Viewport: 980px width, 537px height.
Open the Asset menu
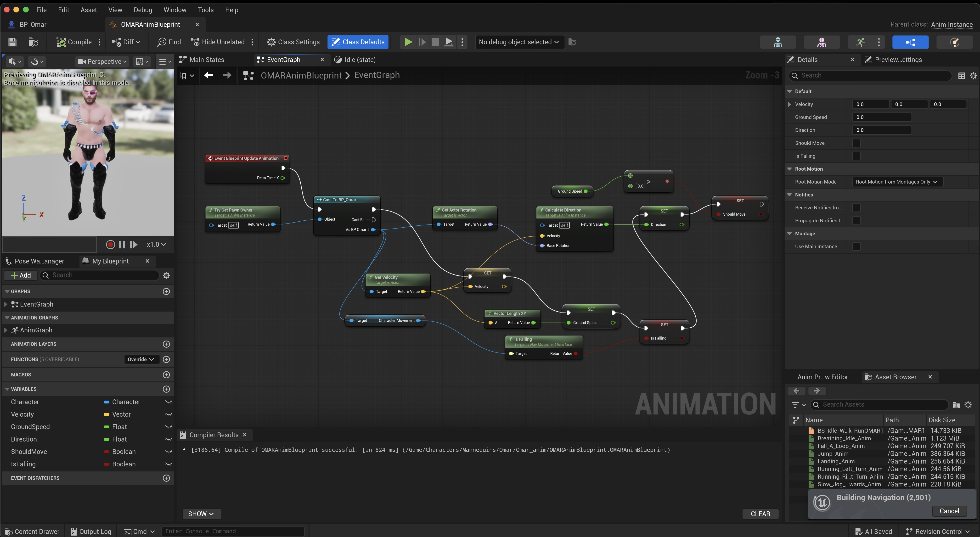pos(89,10)
